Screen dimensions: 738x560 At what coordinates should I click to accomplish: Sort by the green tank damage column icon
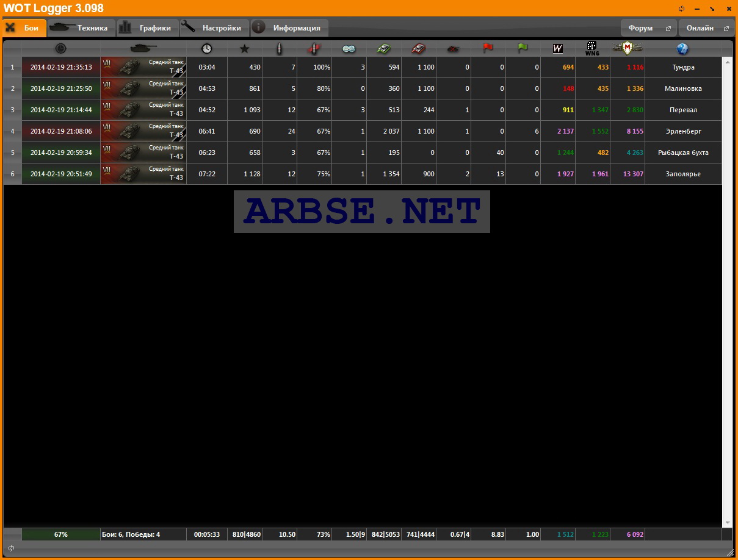[384, 49]
